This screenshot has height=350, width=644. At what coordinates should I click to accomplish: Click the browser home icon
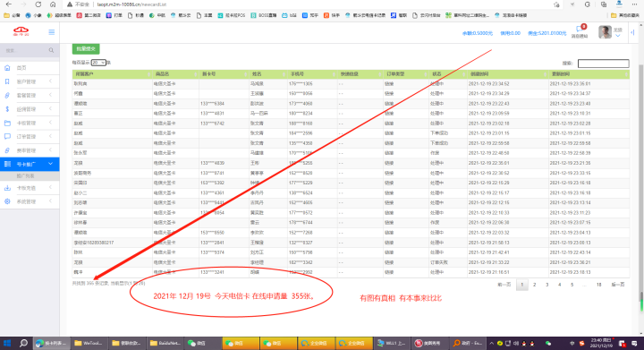(53, 4)
